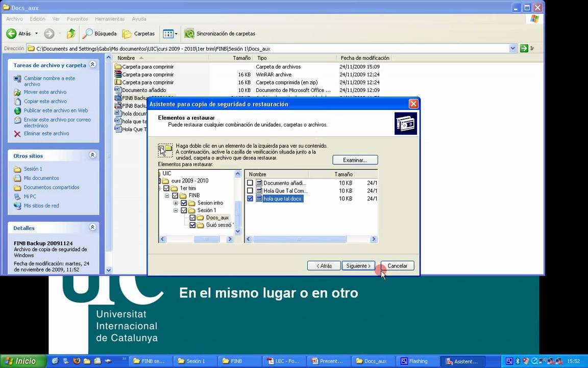Cancel the restore wizard
The image size is (588, 368).
click(x=398, y=266)
